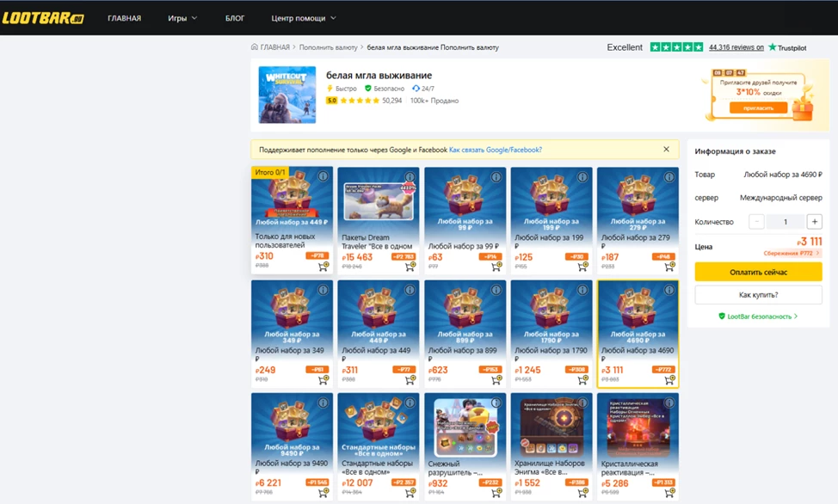Add 'Любой набор за 279 ₽' to cart
This screenshot has height=504, width=838.
pos(669,266)
